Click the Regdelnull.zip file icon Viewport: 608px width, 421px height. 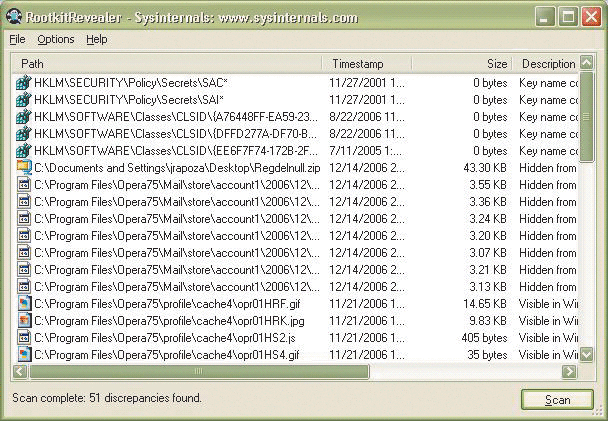tap(24, 168)
